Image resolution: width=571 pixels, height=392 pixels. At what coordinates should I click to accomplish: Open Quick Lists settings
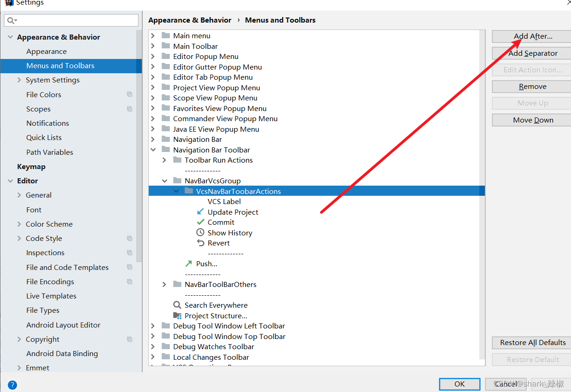[44, 137]
